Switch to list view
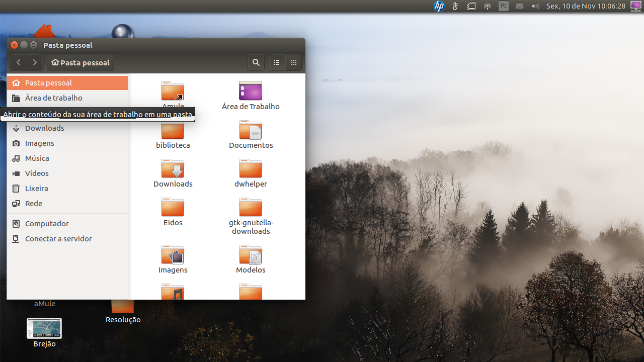Image resolution: width=644 pixels, height=362 pixels. (276, 62)
